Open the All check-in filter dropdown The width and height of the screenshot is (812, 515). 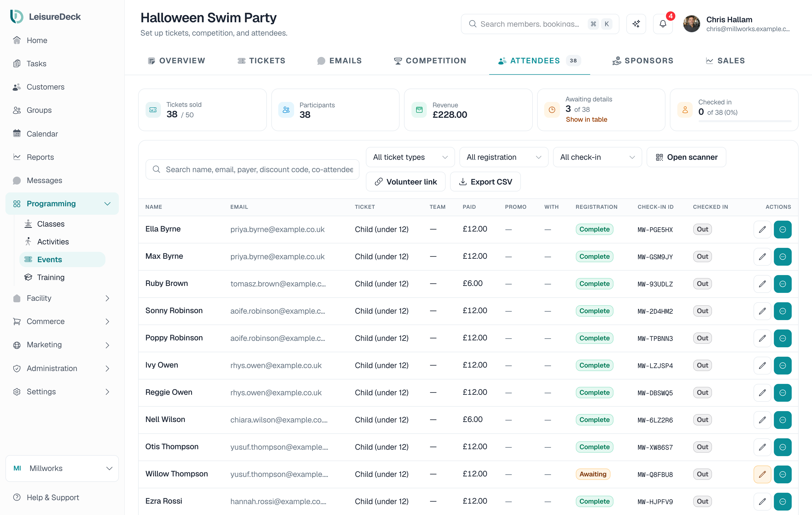click(x=597, y=157)
